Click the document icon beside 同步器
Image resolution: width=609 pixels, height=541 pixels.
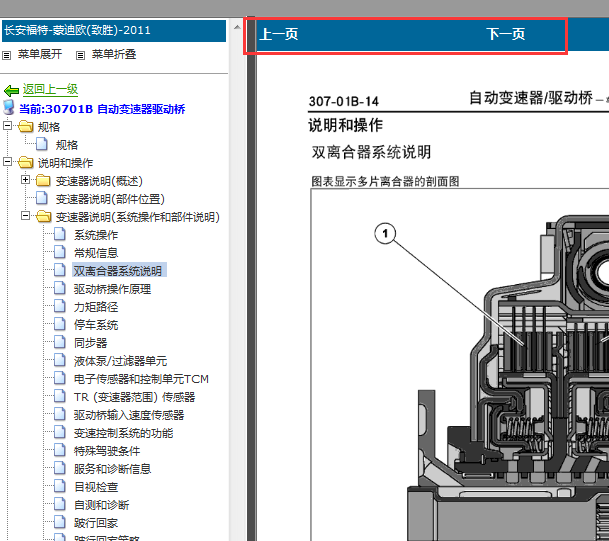pyautogui.click(x=59, y=342)
